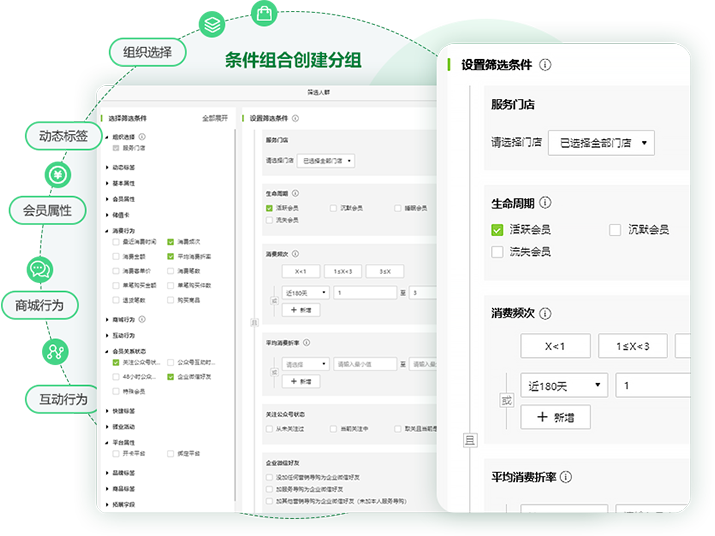715x536 pixels.
Task: Open 已选择全部门店 dropdown in background window
Action: pyautogui.click(x=326, y=161)
